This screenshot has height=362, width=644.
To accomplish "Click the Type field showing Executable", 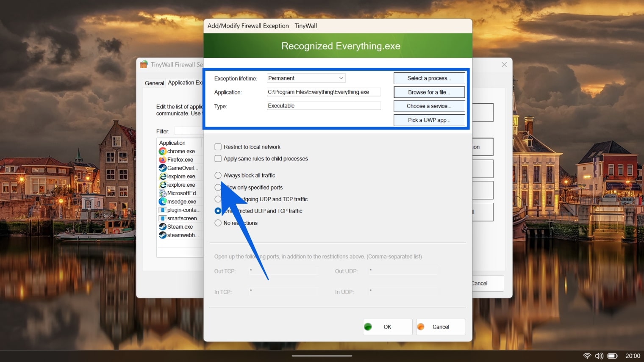I will pos(324,106).
